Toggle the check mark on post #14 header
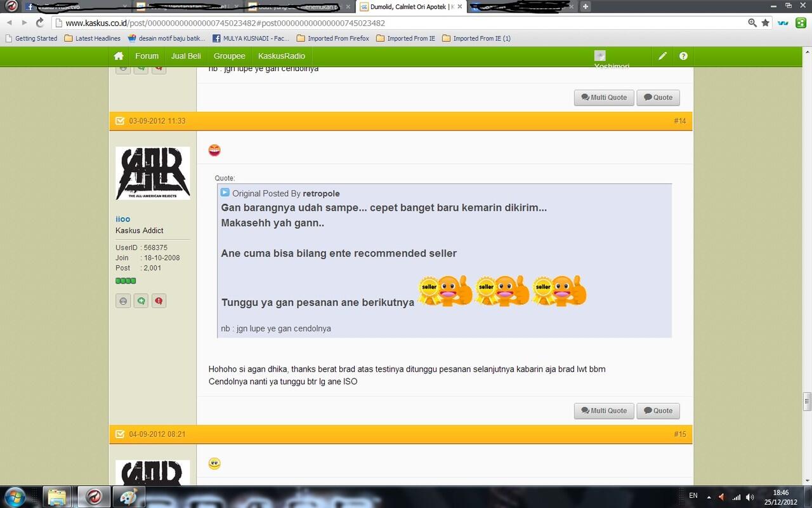The width and height of the screenshot is (812, 508). click(119, 121)
